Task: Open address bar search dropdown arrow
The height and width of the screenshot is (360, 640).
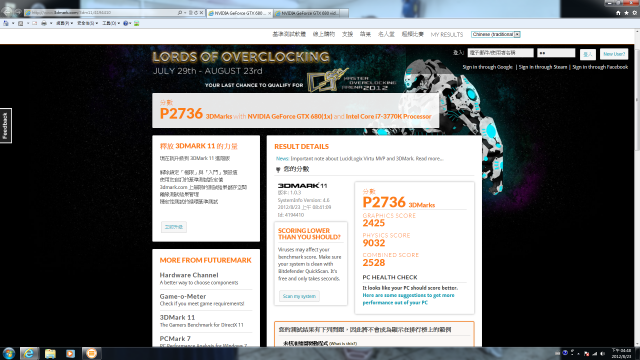Action: click(185, 13)
